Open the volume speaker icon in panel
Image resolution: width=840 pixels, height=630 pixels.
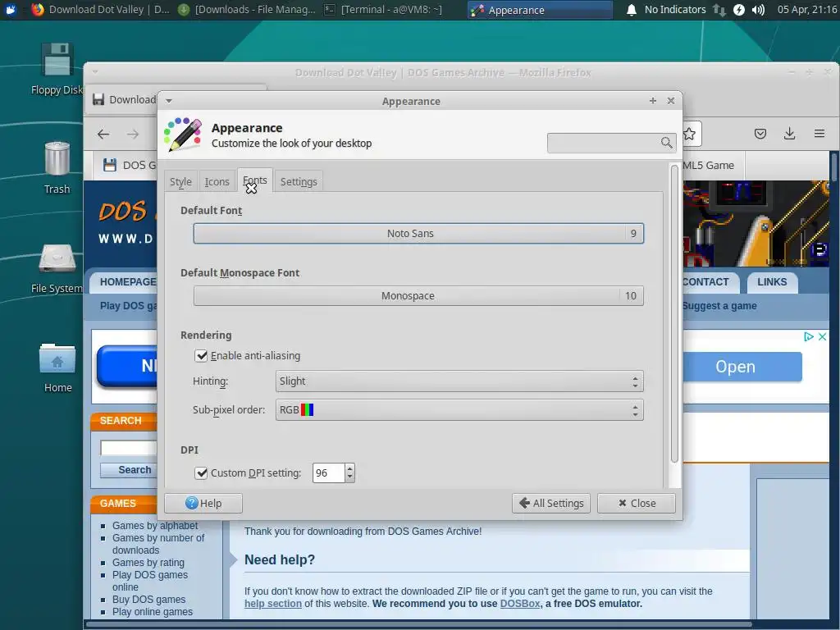pyautogui.click(x=758, y=10)
